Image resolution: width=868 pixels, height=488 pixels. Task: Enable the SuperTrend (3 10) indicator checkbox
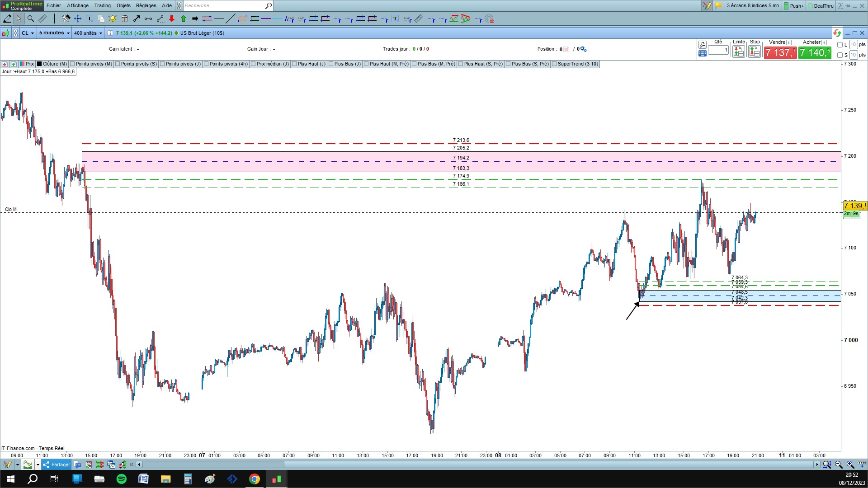[x=554, y=64]
